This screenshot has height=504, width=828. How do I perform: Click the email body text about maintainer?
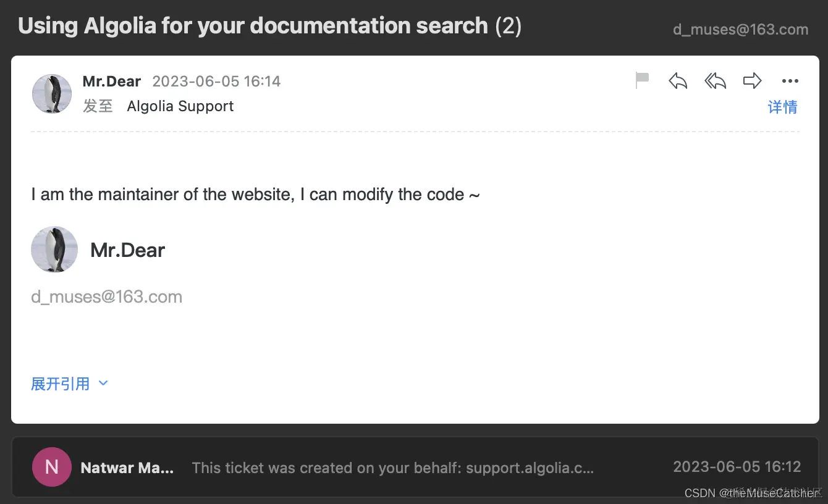(255, 194)
